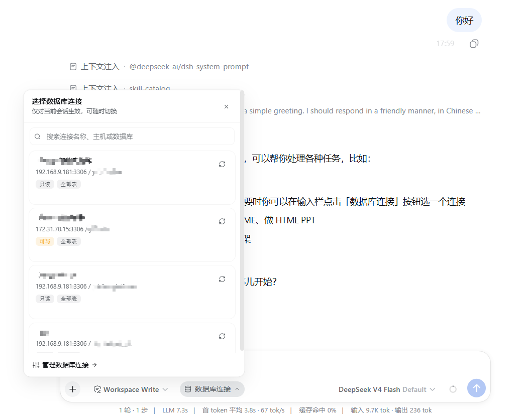This screenshot has height=420, width=528.
Task: Click the 缓存命中 0% status entry
Action: [x=318, y=410]
